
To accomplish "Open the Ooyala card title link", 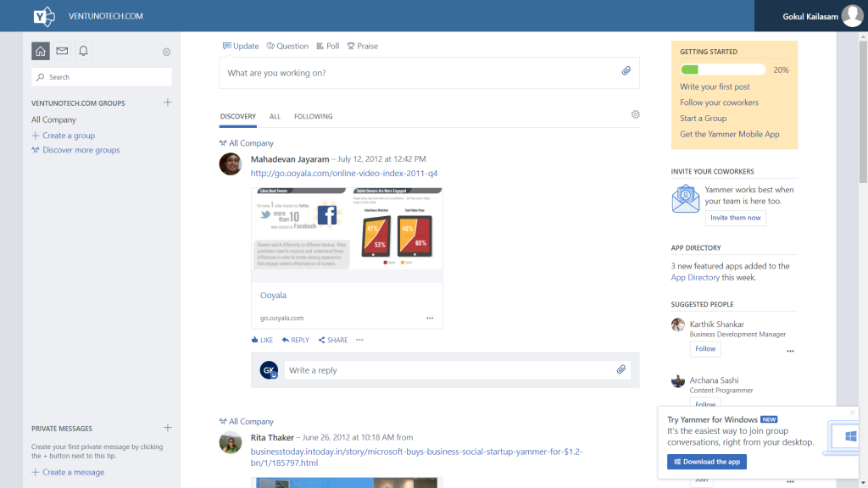I will (x=274, y=296).
